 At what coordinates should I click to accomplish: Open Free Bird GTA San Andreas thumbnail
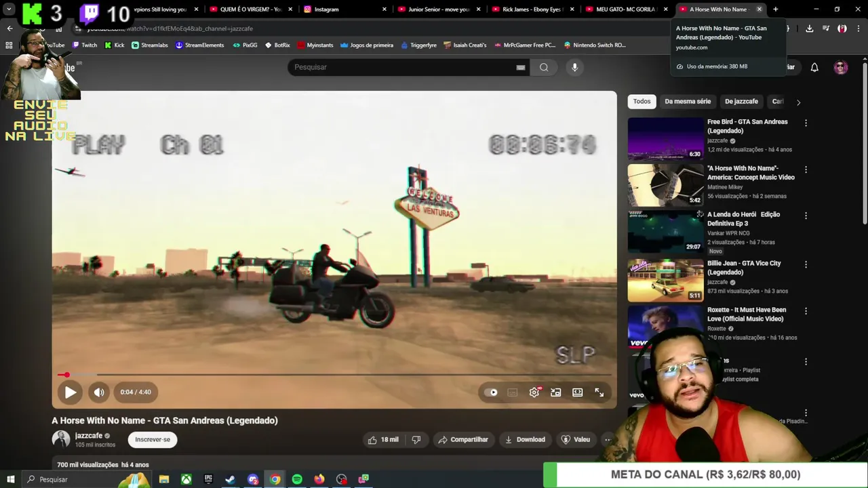click(666, 139)
